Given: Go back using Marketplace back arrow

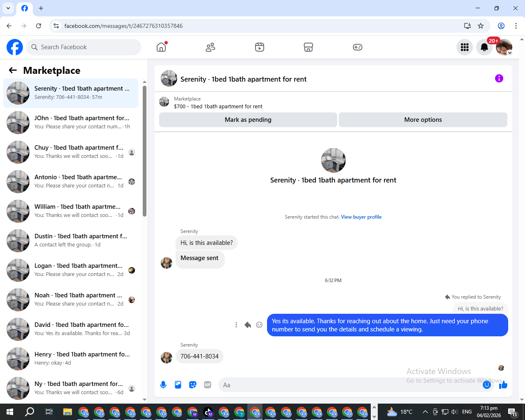Looking at the screenshot, I should point(13,70).
